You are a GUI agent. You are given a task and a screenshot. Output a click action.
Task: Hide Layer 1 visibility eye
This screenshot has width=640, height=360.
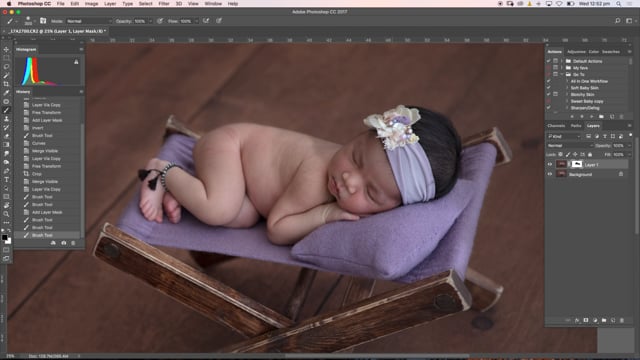point(550,164)
